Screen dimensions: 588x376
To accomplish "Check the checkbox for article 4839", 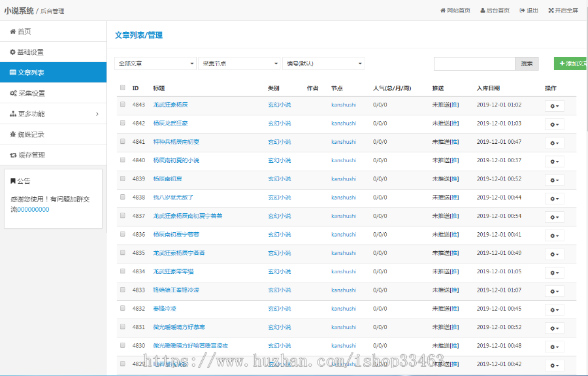I will [123, 179].
